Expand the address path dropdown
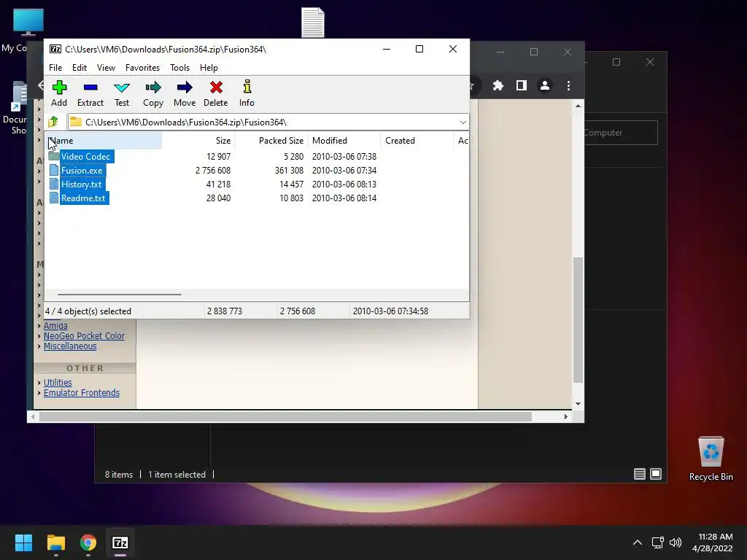The image size is (747, 560). (462, 122)
